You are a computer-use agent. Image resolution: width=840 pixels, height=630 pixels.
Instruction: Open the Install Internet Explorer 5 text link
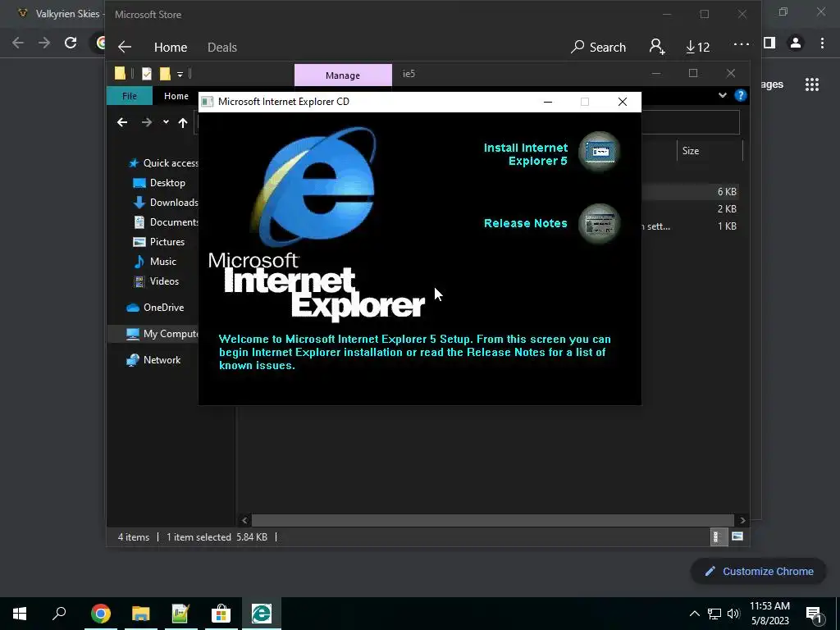(x=526, y=154)
